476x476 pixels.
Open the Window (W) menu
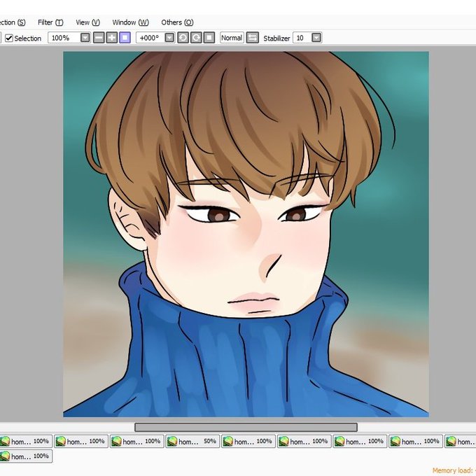(130, 22)
